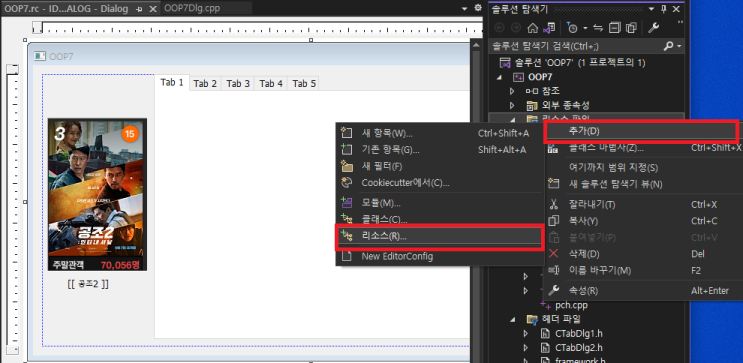Viewport: 743px width, 363px height.
Task: Select the 헤더 파일 folder
Action: coord(561,319)
